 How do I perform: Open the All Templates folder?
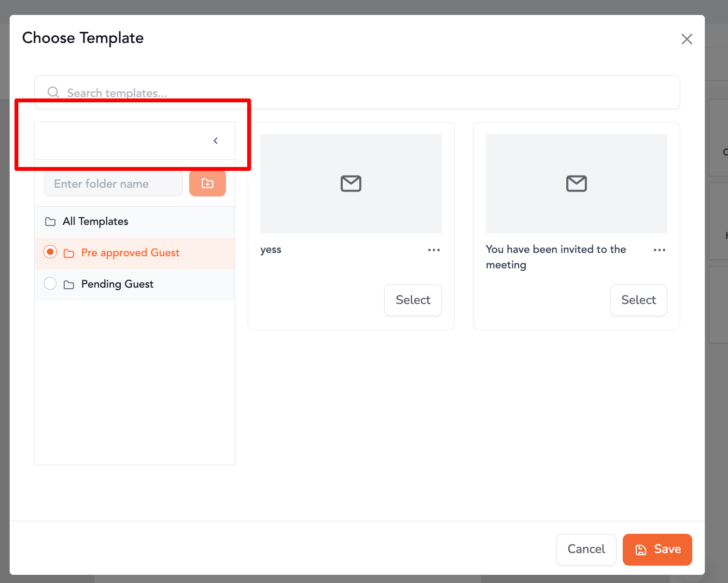point(96,222)
